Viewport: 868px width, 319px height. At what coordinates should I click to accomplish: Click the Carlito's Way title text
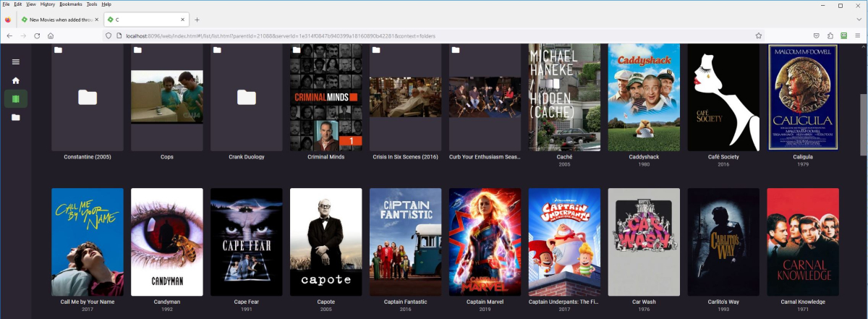click(723, 302)
